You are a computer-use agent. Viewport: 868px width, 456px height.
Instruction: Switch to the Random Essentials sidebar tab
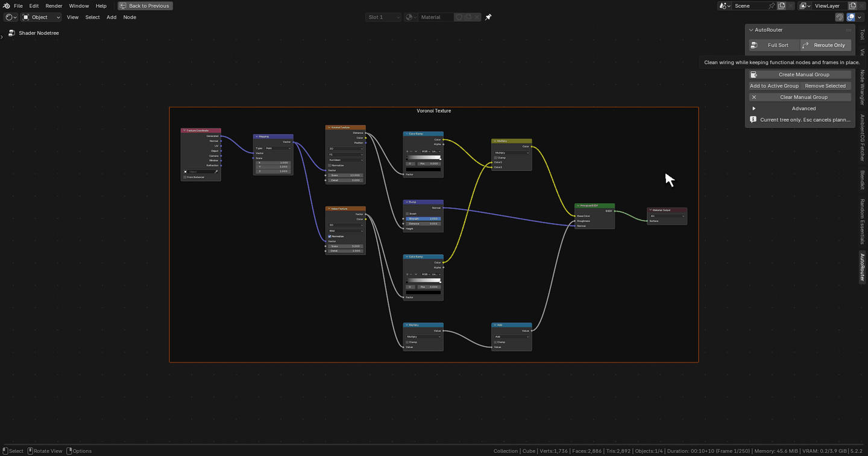(x=862, y=221)
